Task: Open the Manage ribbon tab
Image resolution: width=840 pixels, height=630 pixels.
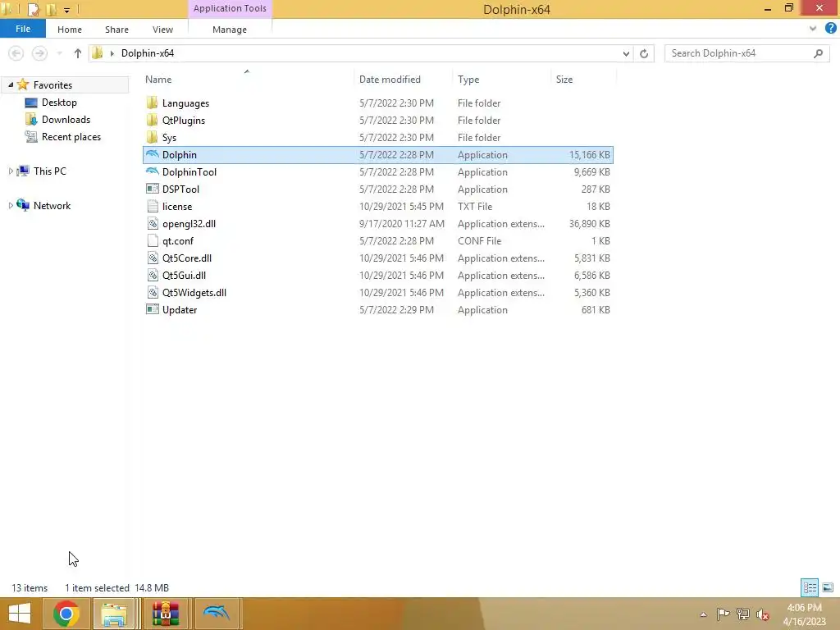Action: point(230,30)
